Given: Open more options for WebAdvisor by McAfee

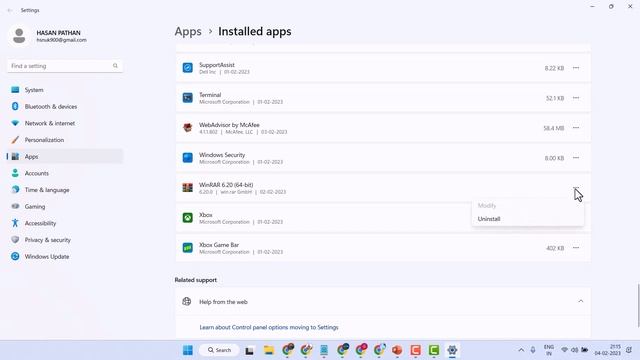Looking at the screenshot, I should [576, 128].
